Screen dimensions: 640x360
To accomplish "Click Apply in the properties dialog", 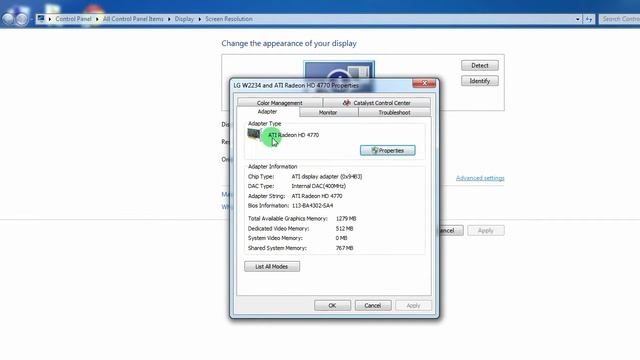I will coord(413,305).
